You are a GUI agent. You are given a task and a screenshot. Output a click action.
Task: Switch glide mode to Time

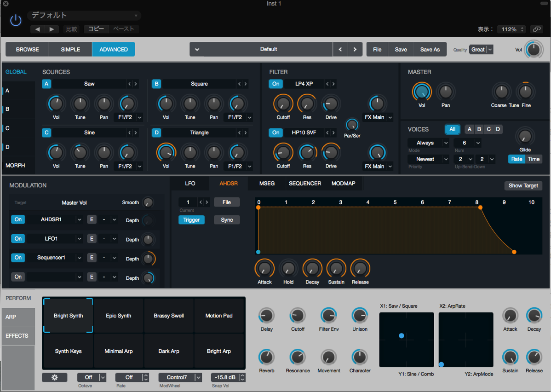click(x=534, y=159)
